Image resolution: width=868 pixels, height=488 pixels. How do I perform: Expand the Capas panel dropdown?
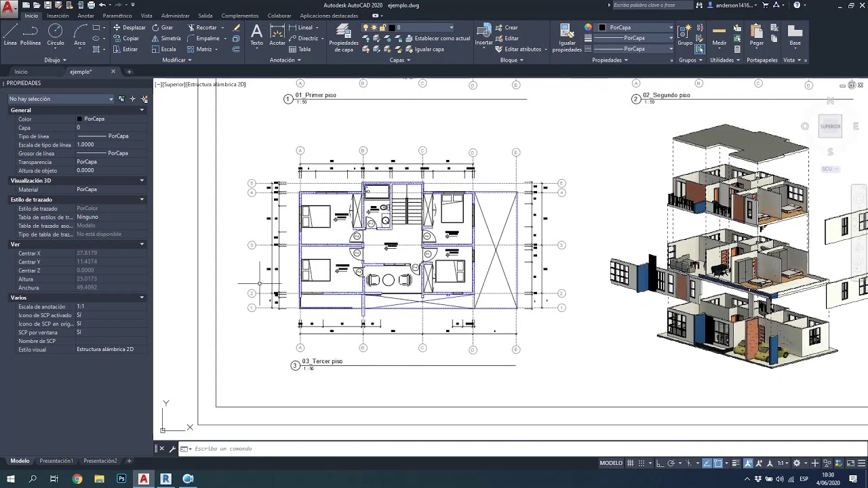(400, 60)
